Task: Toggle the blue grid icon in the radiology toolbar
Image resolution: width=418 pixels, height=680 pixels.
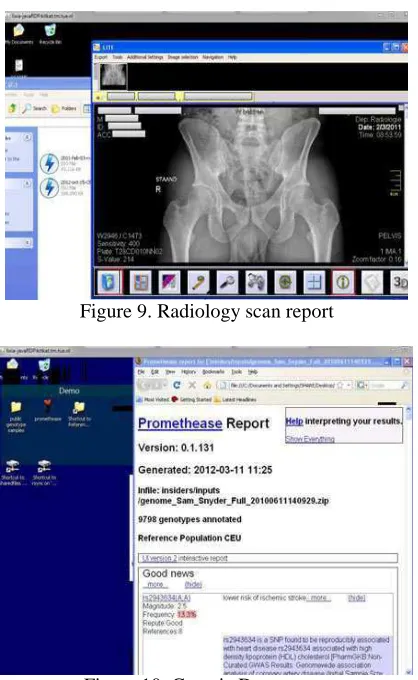Action: (314, 282)
